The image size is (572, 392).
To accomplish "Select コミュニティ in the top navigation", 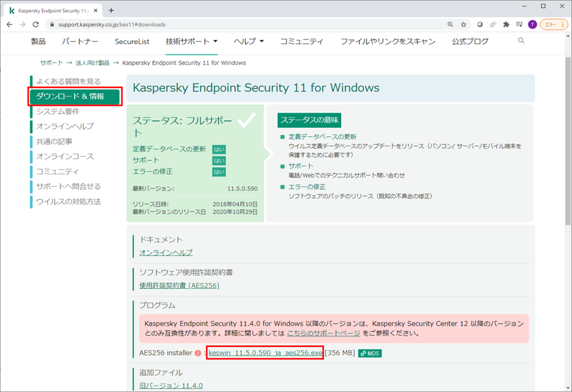I will click(x=302, y=41).
